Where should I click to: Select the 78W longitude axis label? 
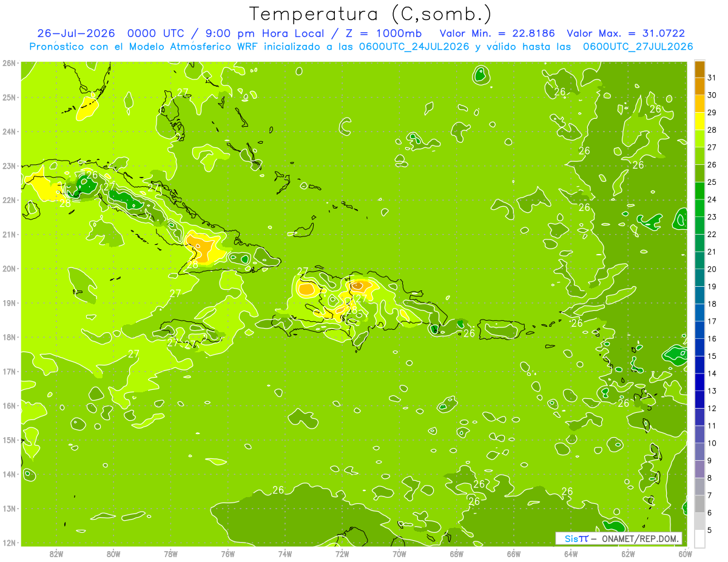(170, 554)
